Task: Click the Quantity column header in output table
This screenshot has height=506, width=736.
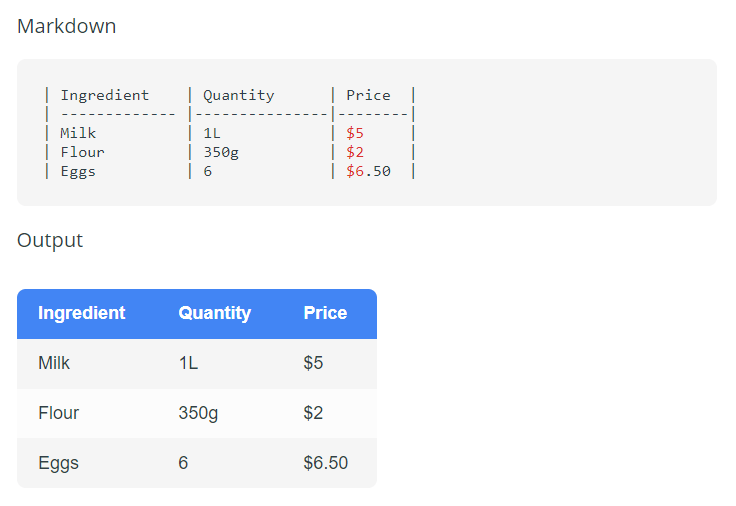Action: 214,313
